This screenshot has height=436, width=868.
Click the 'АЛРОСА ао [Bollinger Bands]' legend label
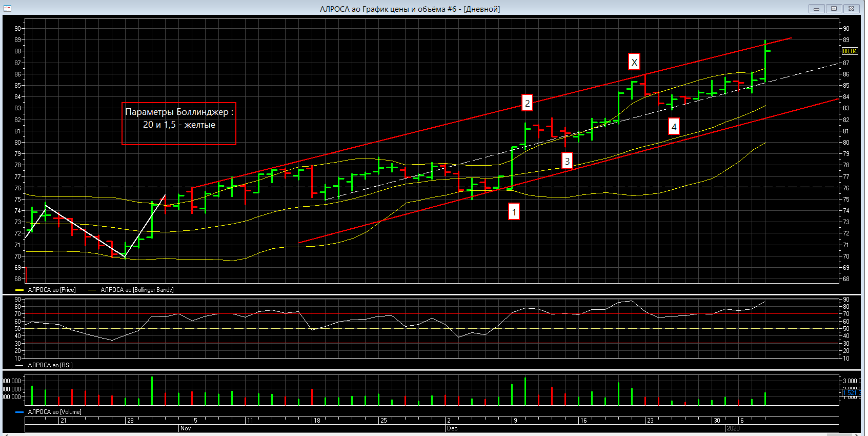point(137,290)
